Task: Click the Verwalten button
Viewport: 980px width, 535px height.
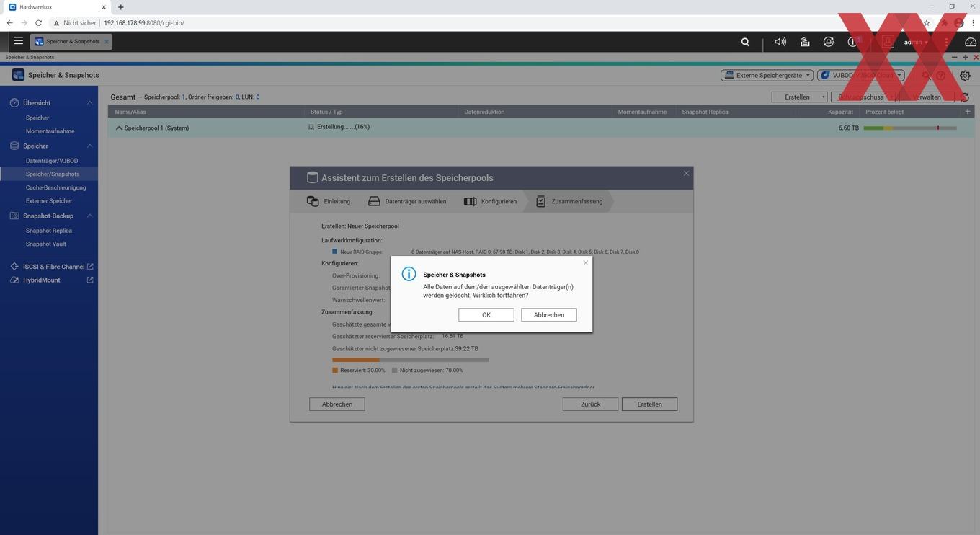Action: coord(927,97)
